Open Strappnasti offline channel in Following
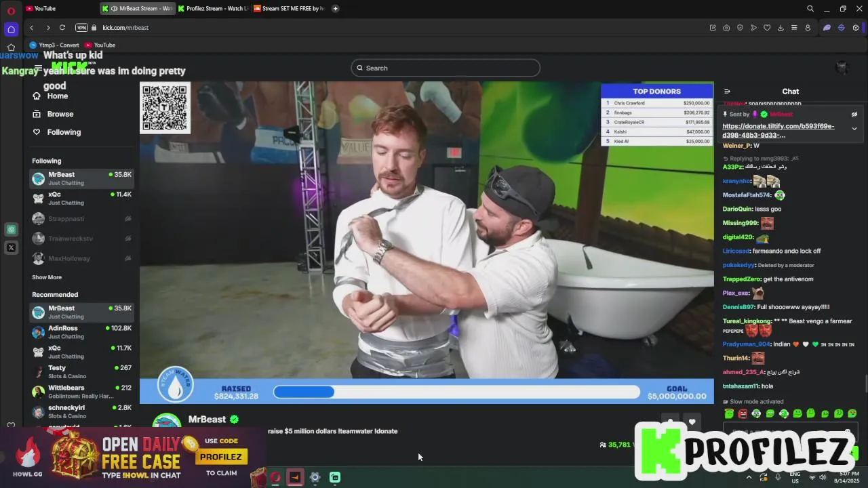Viewport: 868px width, 488px height. tap(81, 219)
